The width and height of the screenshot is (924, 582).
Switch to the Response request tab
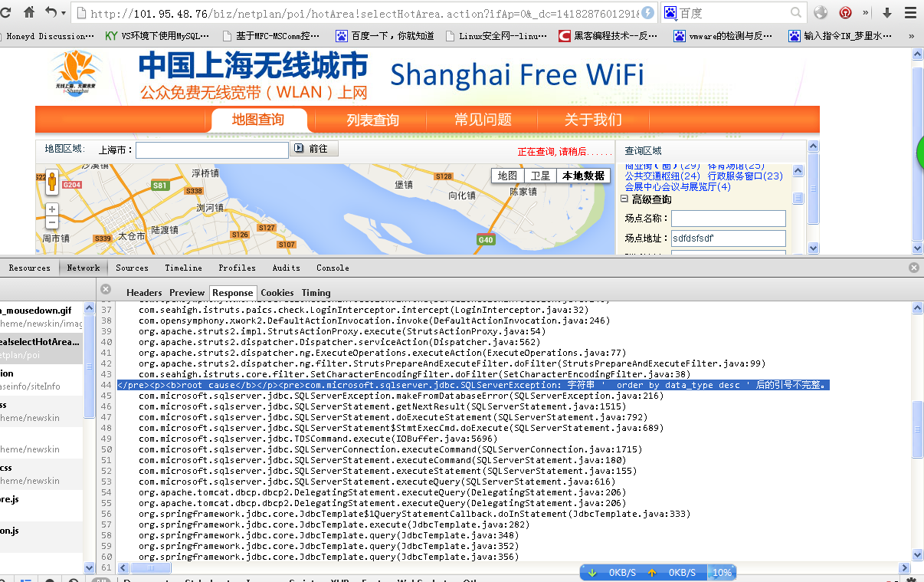click(233, 292)
